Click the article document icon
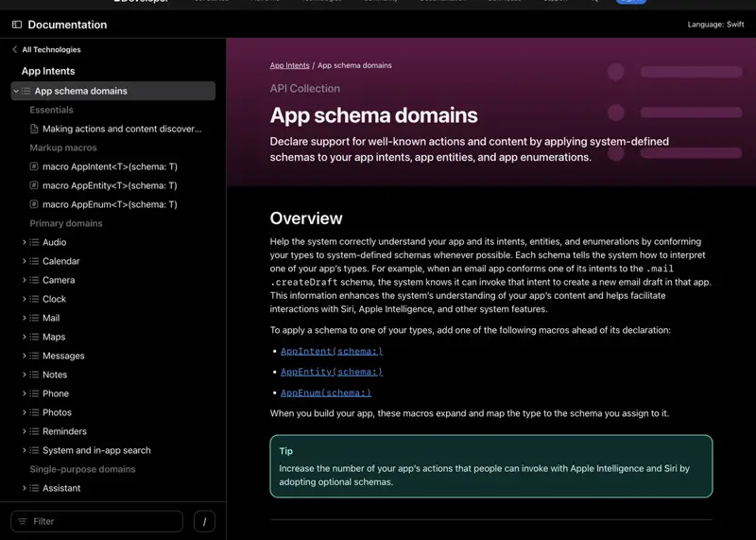This screenshot has width=756, height=540. (34, 129)
